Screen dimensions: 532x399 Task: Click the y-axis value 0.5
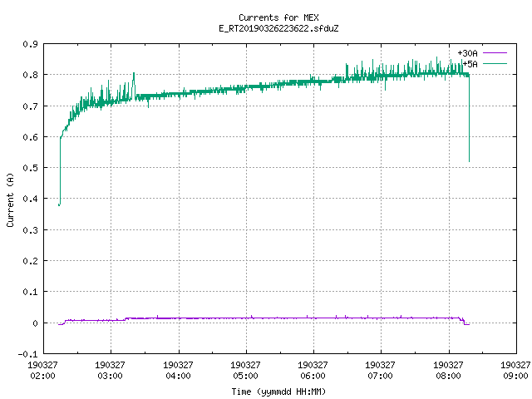tap(30, 168)
